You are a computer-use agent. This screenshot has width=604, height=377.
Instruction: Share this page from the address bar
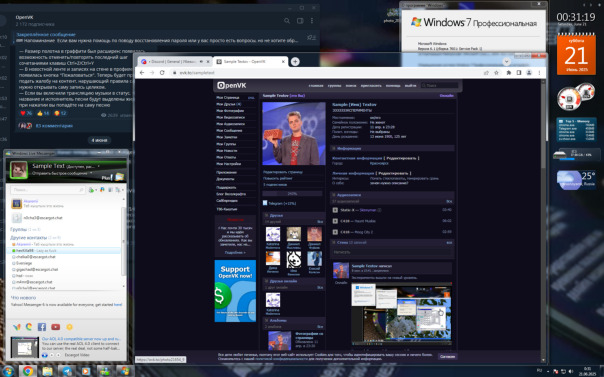486,72
